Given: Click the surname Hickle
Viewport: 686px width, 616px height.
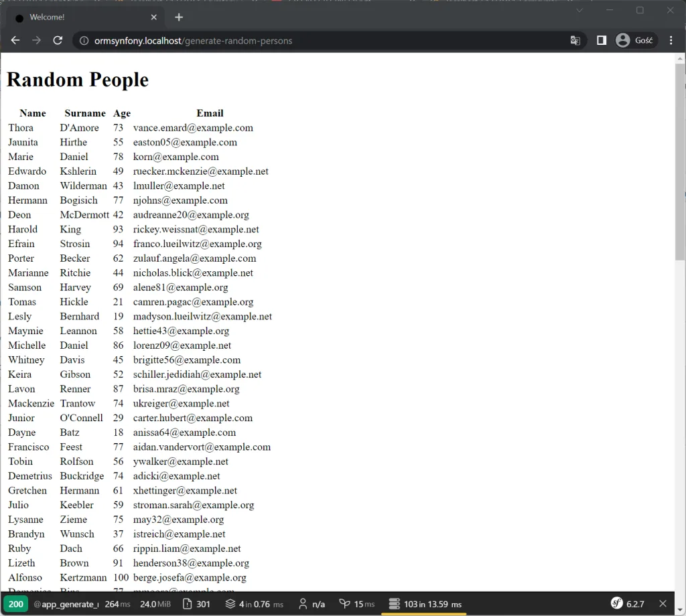Looking at the screenshot, I should coord(74,302).
